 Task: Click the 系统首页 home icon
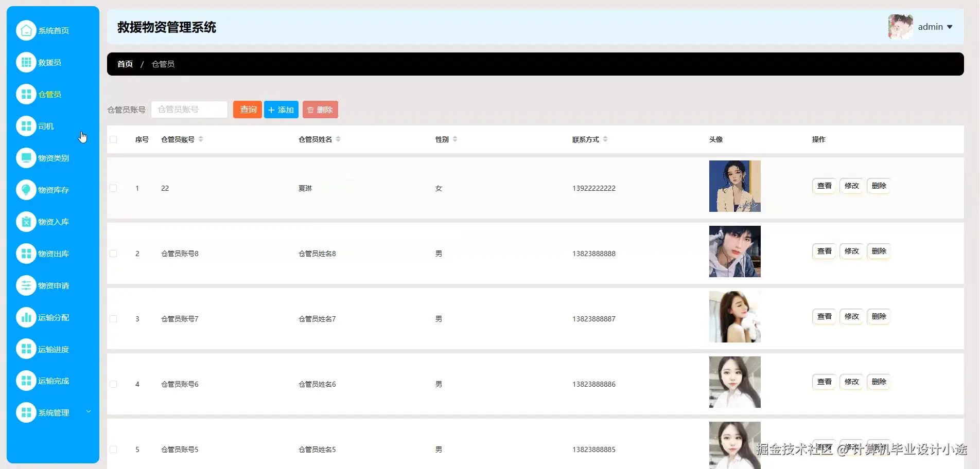tap(26, 30)
